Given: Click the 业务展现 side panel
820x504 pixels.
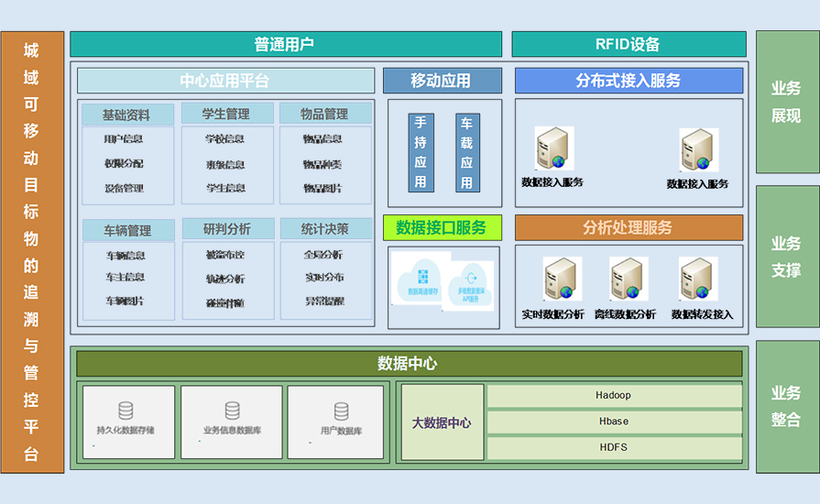Looking at the screenshot, I should tap(786, 102).
